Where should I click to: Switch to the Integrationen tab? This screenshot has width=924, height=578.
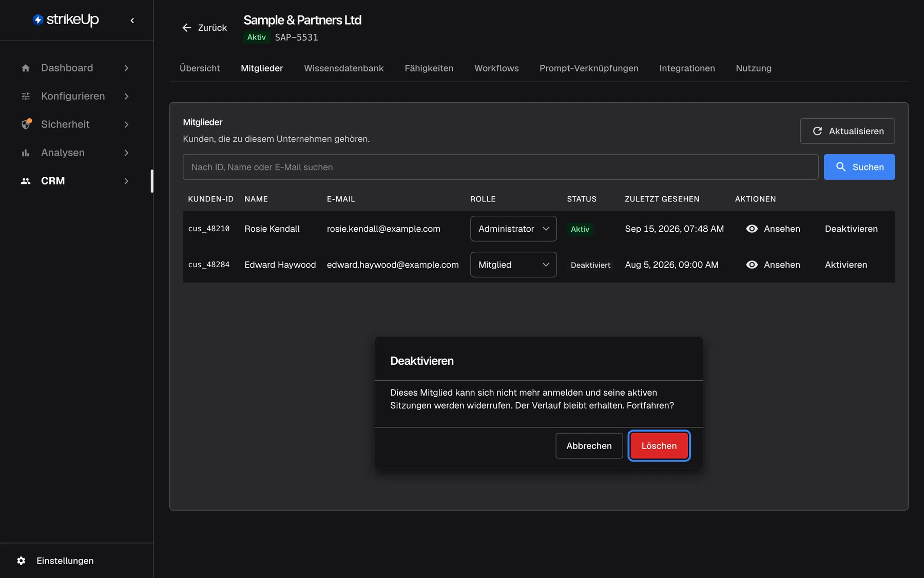coord(687,68)
